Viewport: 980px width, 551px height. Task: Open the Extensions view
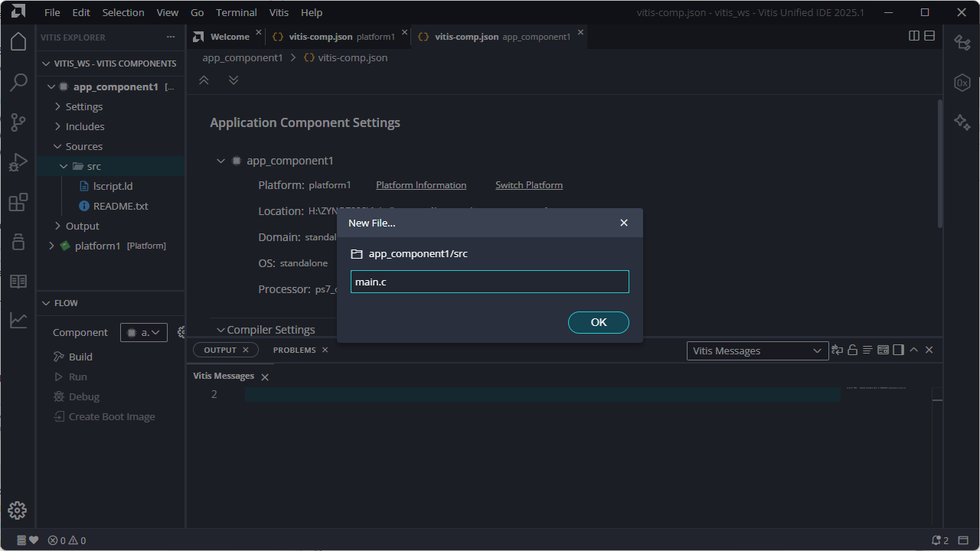tap(18, 202)
